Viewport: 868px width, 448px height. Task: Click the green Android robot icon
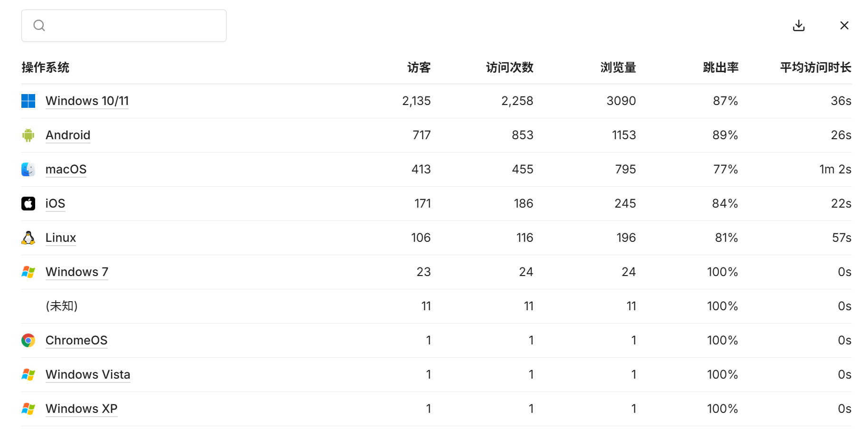(x=29, y=135)
